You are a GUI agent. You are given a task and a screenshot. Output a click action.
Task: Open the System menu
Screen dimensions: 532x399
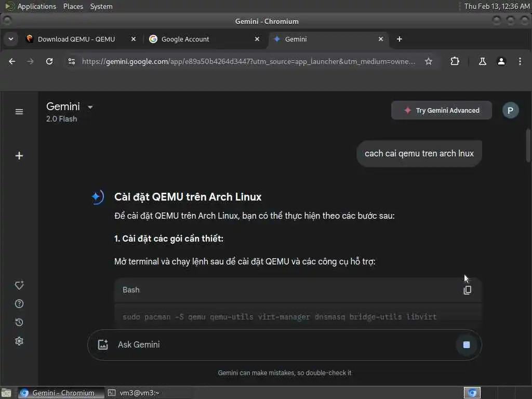pos(101,6)
